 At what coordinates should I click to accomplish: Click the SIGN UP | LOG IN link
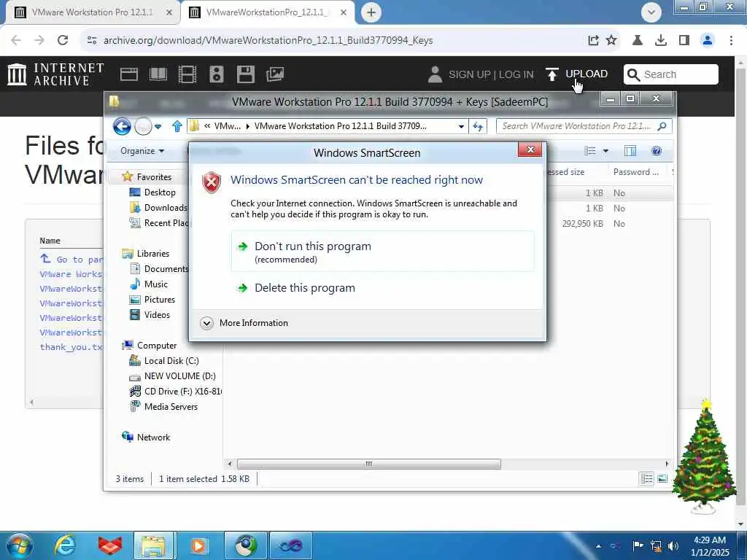pyautogui.click(x=491, y=74)
